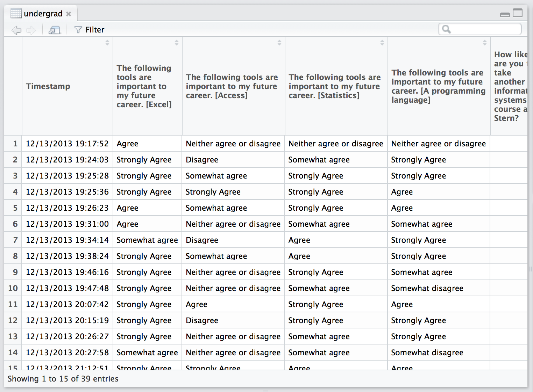Close the undergrad tab

69,14
